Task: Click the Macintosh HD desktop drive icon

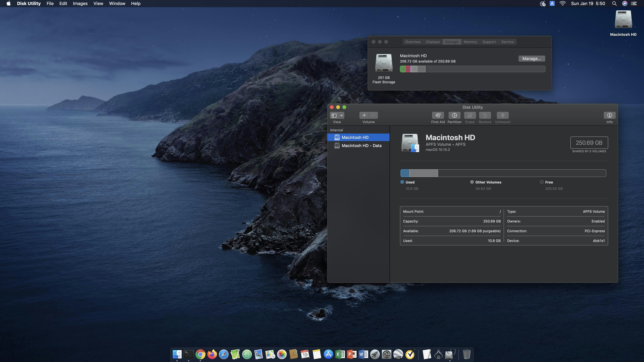Action: [x=623, y=19]
